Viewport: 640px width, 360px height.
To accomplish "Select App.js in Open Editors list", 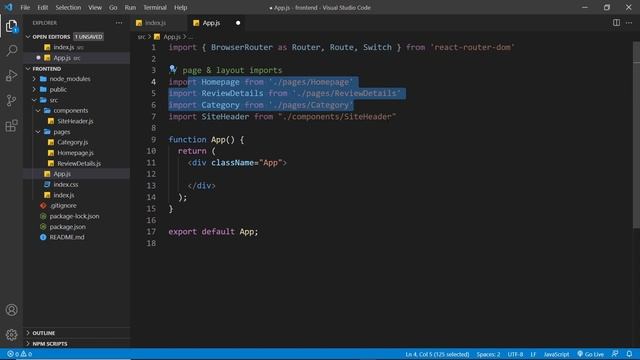I will tap(77, 58).
